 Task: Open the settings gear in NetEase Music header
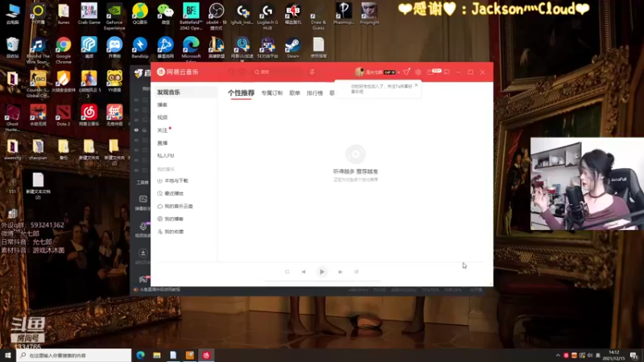point(418,72)
